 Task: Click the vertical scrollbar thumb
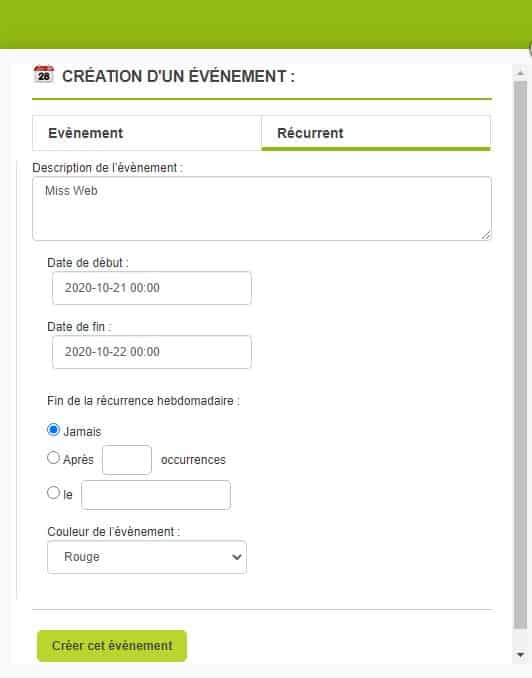(520, 355)
